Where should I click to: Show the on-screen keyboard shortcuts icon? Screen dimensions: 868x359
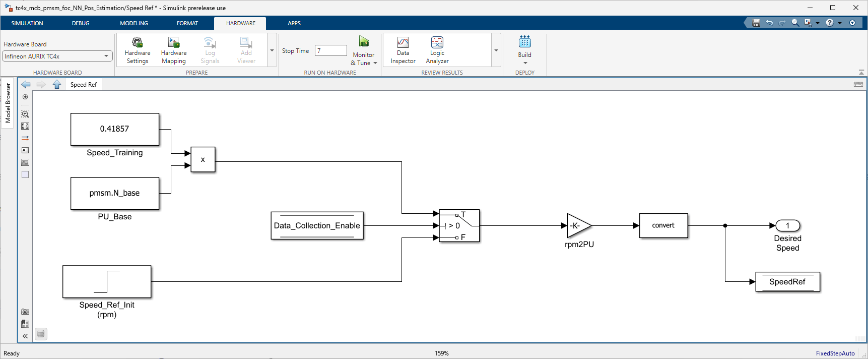858,84
